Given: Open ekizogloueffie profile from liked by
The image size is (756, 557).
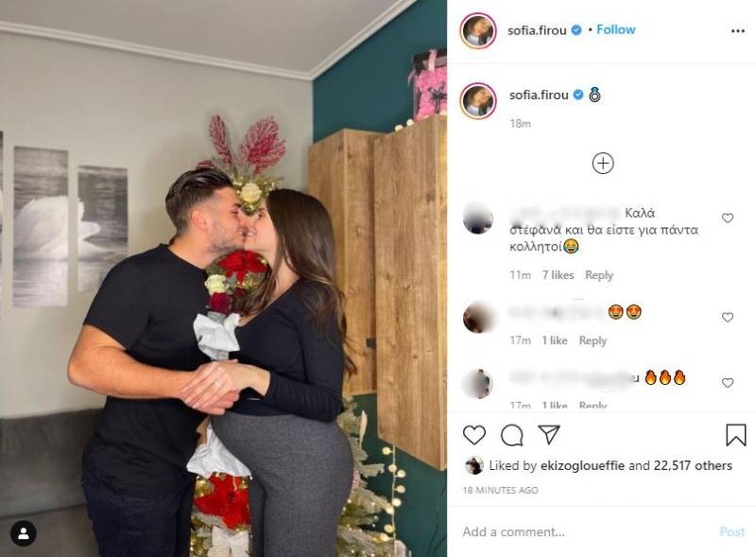Looking at the screenshot, I should click(x=582, y=465).
